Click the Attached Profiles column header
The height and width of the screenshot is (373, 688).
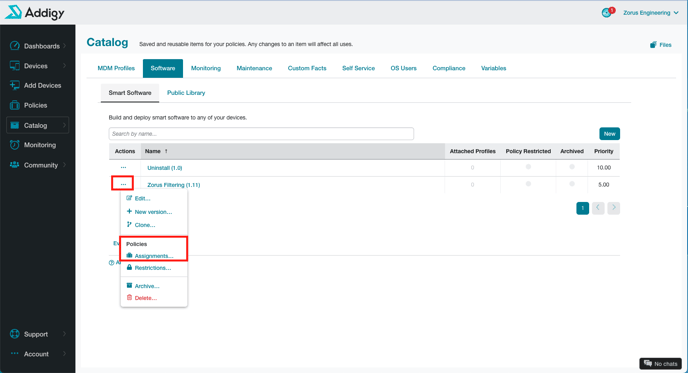(x=473, y=151)
